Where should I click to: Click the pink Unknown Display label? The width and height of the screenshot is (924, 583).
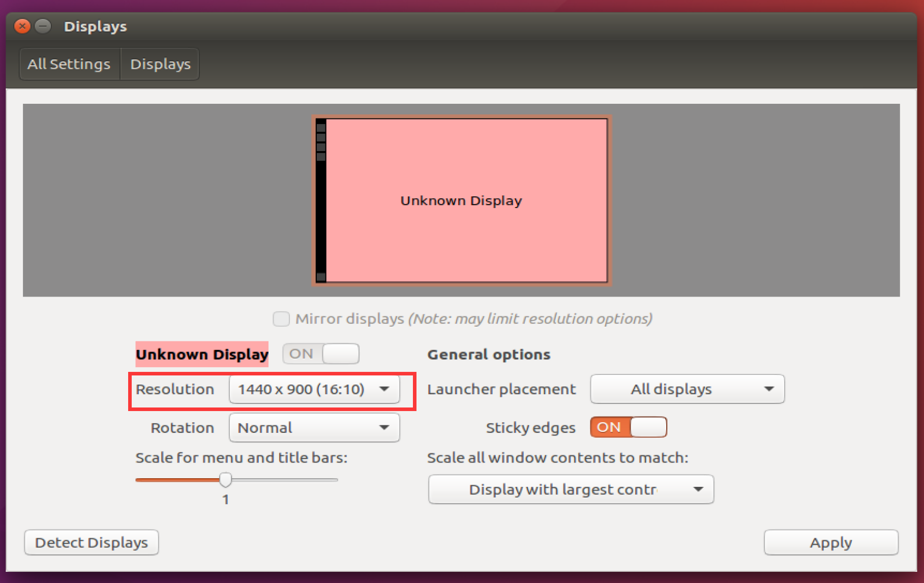[x=202, y=354]
